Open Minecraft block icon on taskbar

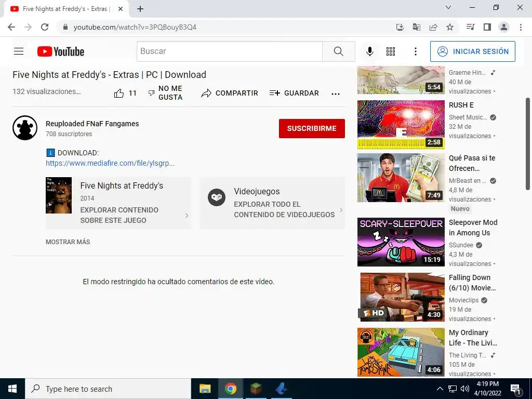(x=256, y=389)
